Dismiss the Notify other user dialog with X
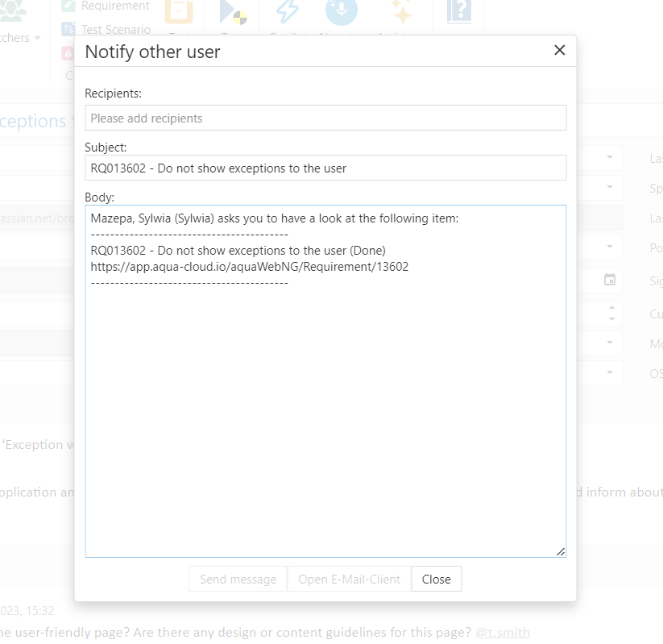This screenshot has height=644, width=663. [x=560, y=51]
